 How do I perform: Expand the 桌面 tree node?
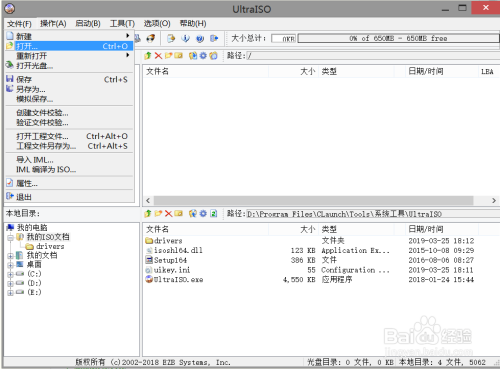[10, 265]
